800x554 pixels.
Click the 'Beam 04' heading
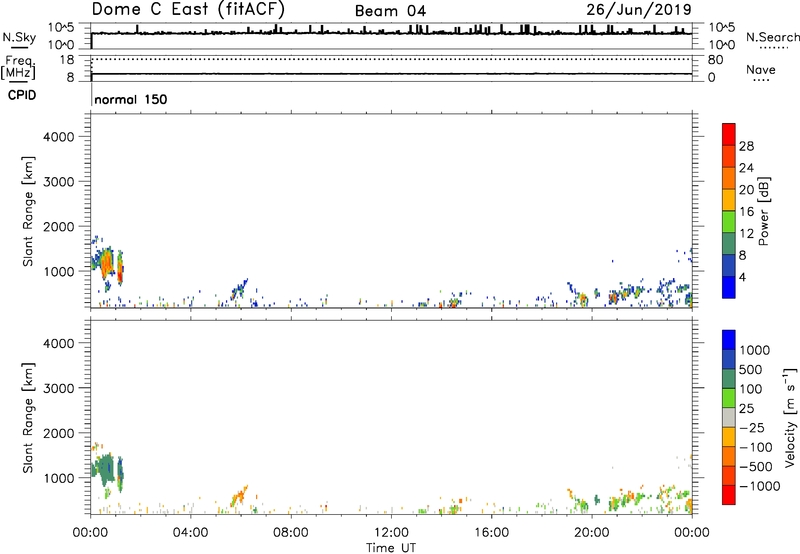tap(390, 11)
